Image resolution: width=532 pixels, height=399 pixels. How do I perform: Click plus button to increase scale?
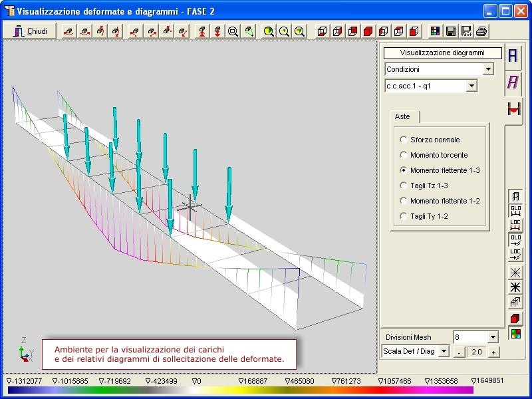(493, 352)
